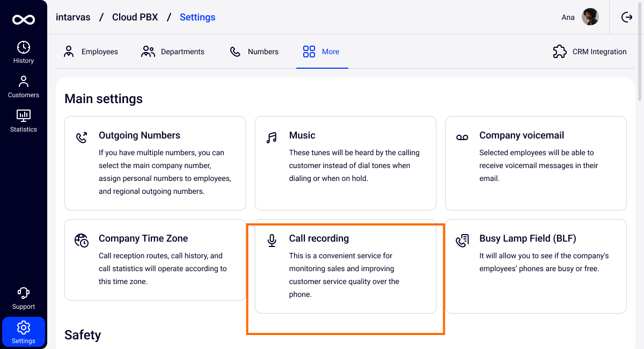Image resolution: width=644 pixels, height=349 pixels.
Task: Open the Music settings card
Action: pyautogui.click(x=345, y=163)
